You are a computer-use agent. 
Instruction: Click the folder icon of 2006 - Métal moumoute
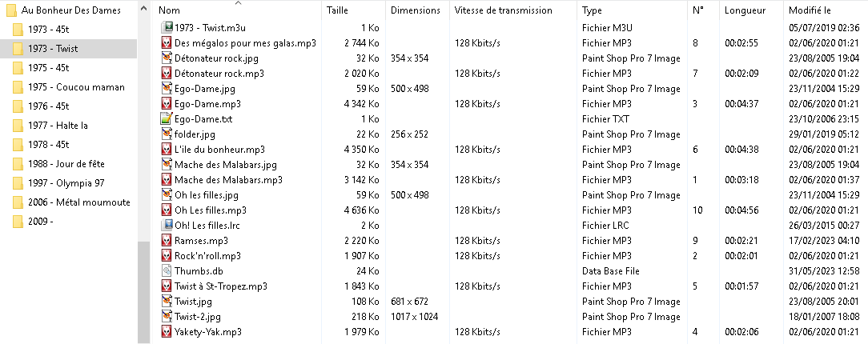tap(18, 202)
